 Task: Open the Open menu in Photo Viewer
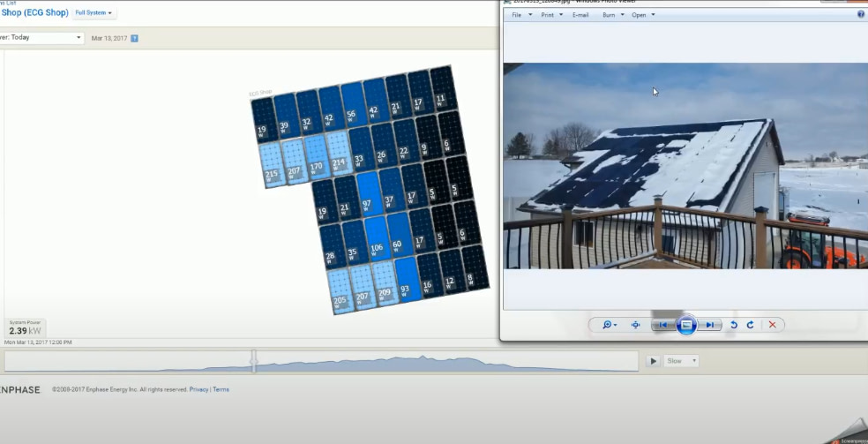[643, 15]
